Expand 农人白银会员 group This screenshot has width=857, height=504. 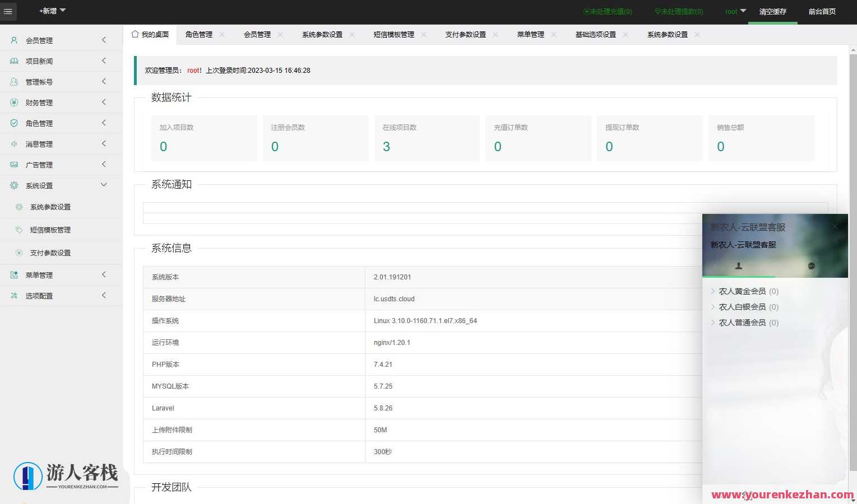pos(745,307)
